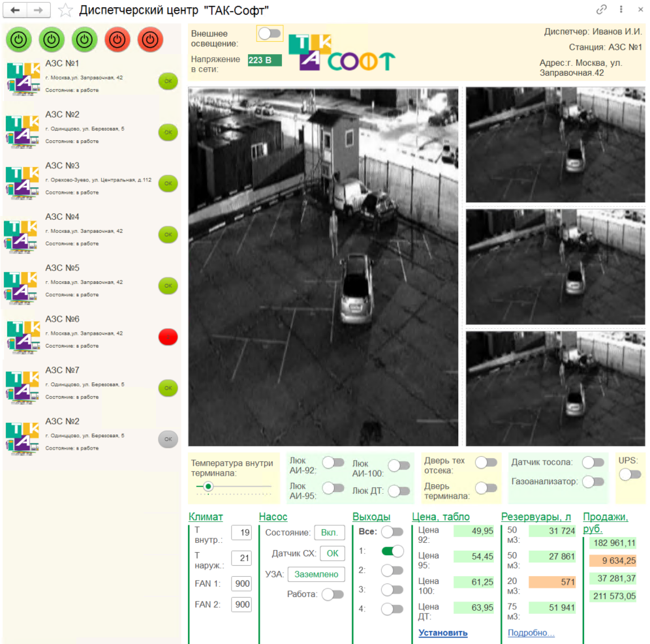
Task: Add page to favorites with the star
Action: click(65, 10)
